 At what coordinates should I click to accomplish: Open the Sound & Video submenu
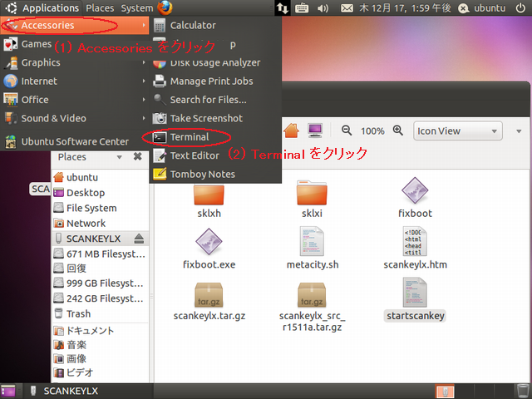(75, 118)
